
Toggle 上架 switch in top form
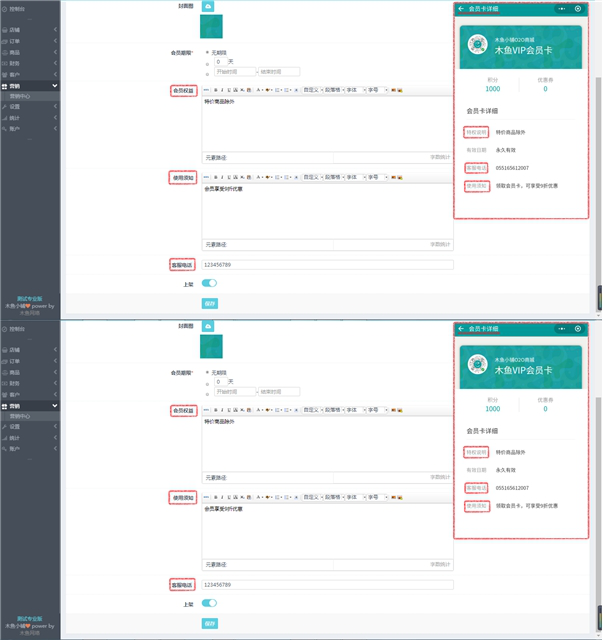(210, 283)
